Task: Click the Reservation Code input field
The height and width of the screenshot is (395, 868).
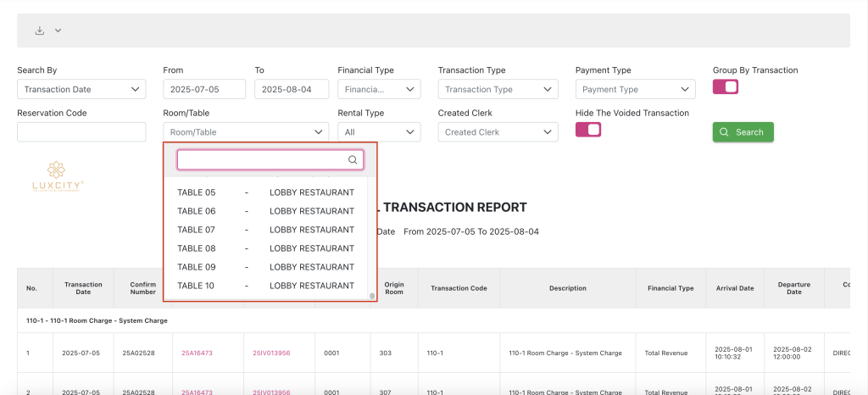Action: 81,132
